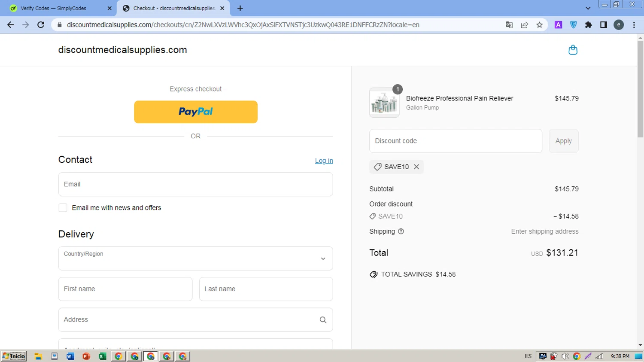Open the Inicio start button
644x362 pixels.
click(14, 356)
